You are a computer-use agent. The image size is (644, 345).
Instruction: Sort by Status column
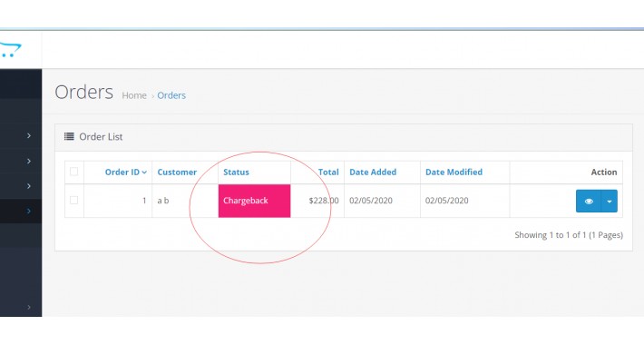[x=236, y=172]
